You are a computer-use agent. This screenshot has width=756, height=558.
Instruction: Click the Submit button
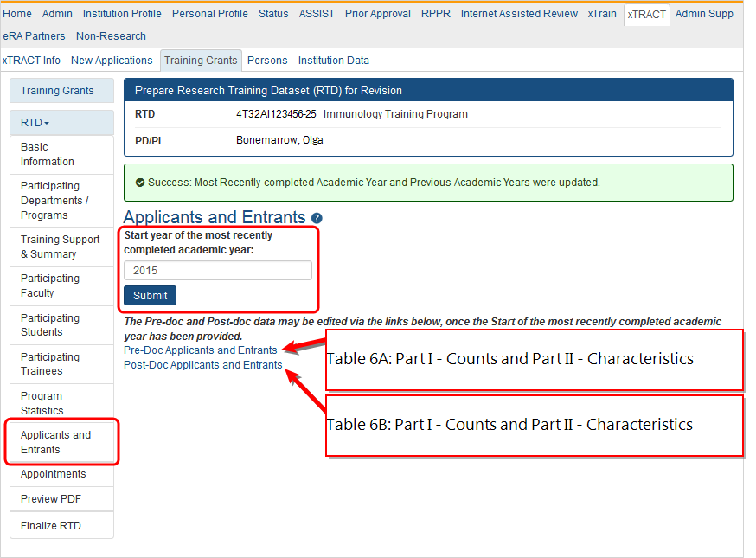151,295
